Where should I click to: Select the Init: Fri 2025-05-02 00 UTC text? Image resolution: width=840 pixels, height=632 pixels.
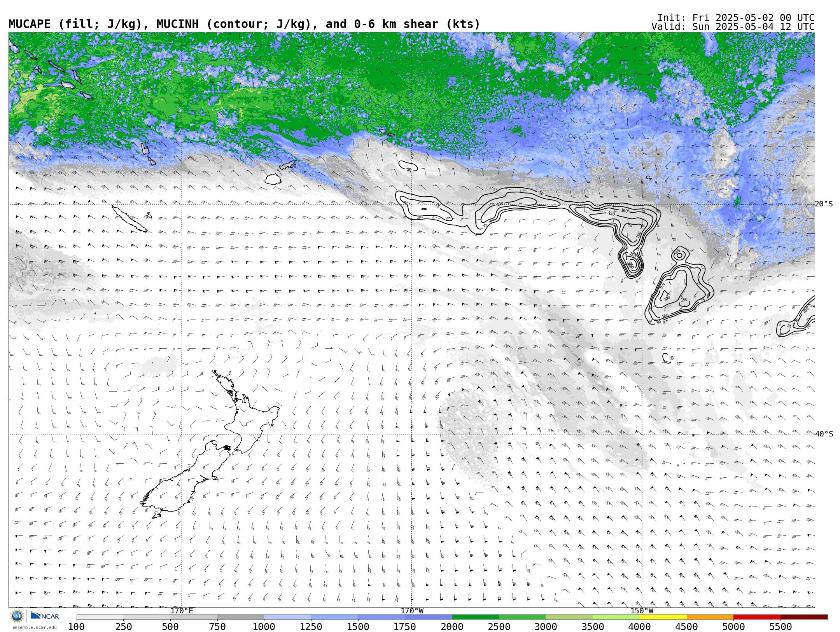click(x=736, y=18)
